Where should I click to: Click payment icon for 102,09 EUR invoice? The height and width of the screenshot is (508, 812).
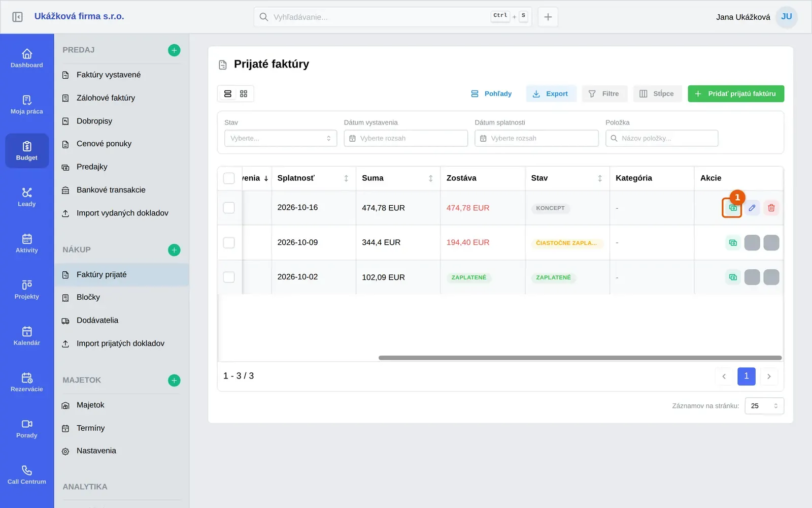[733, 277]
